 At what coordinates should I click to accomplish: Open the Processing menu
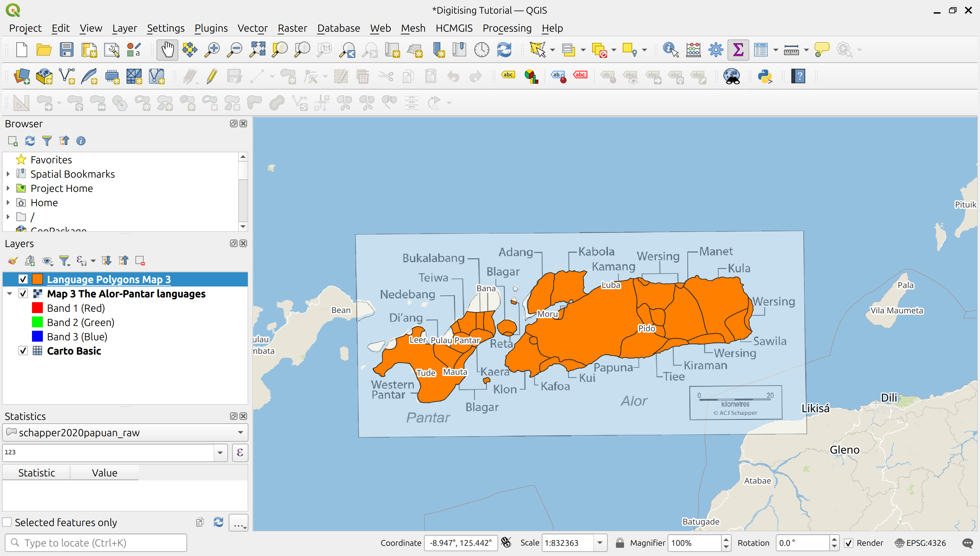(x=507, y=28)
